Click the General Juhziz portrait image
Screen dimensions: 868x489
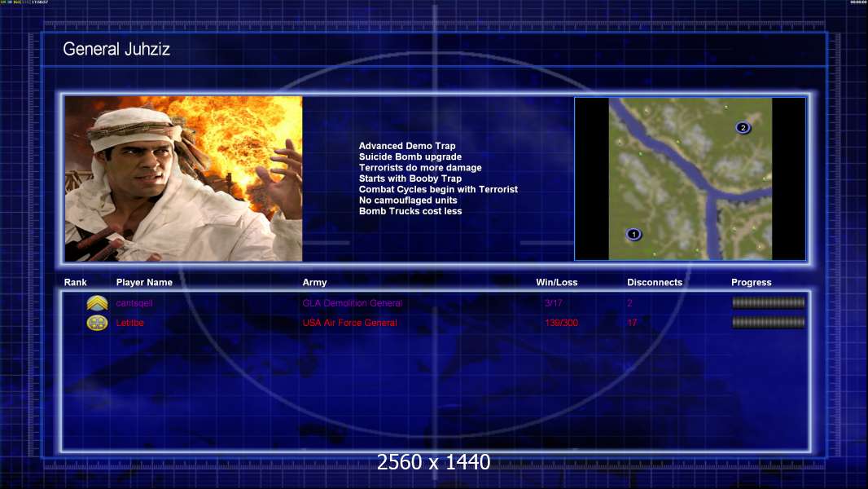click(184, 178)
